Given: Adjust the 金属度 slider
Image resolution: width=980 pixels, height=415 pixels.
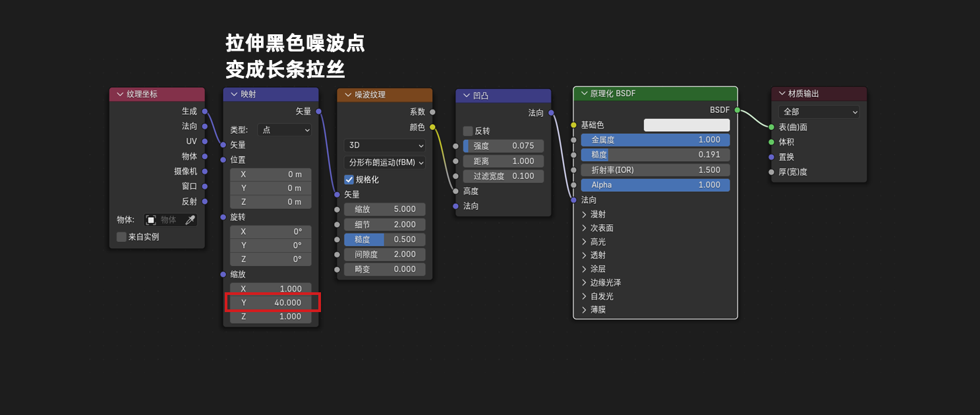Looking at the screenshot, I should pos(655,140).
